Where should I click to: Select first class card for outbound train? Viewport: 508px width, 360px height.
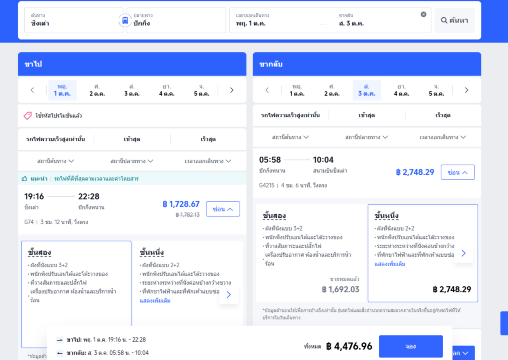pos(188,283)
